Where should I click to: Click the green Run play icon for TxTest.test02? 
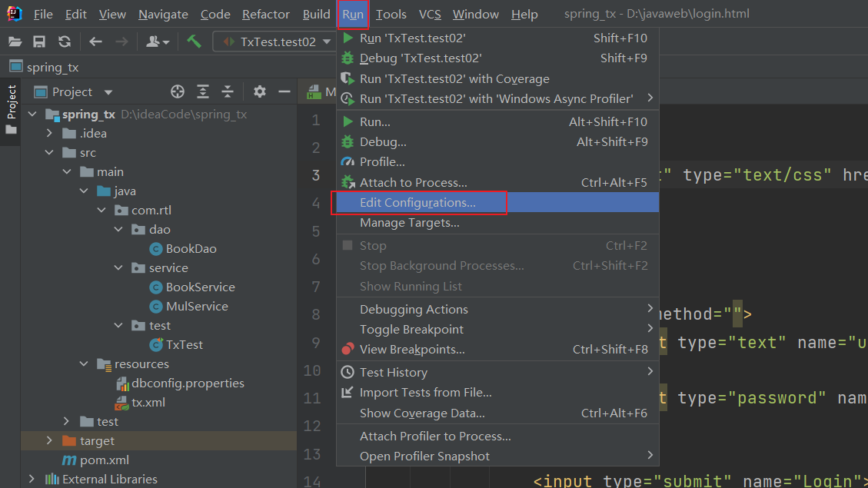[348, 38]
